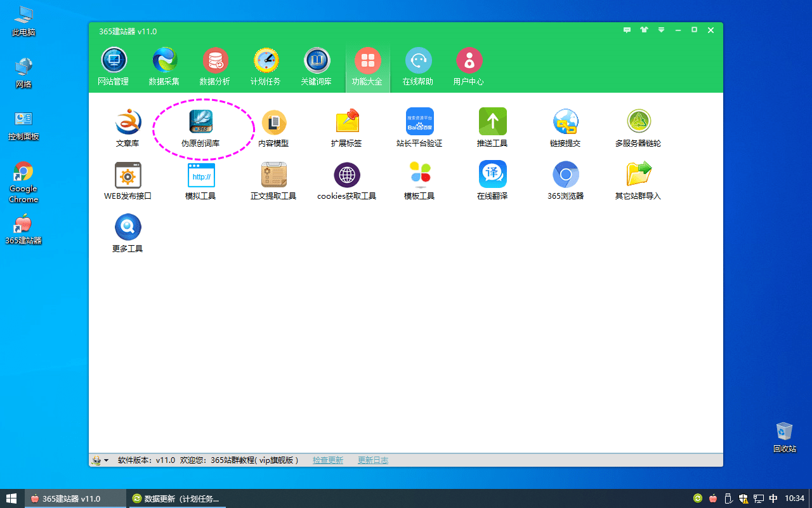Open the 模板工具 icon
The image size is (812, 508).
coord(419,180)
